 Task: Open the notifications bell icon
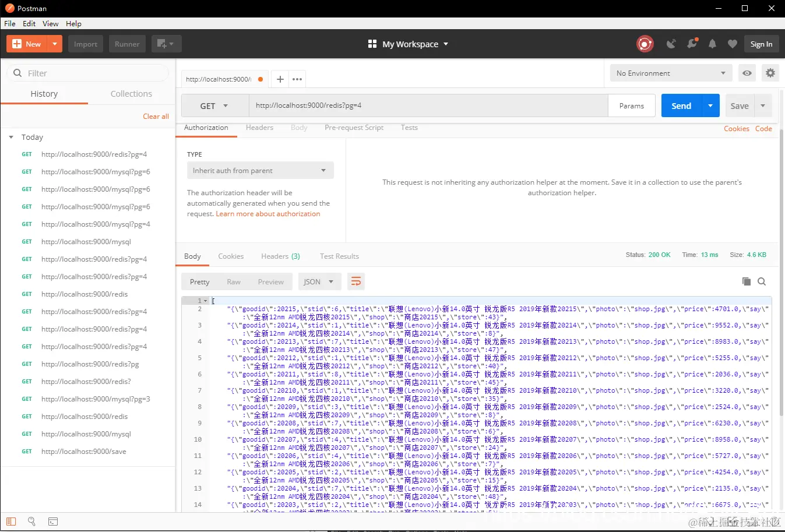712,44
